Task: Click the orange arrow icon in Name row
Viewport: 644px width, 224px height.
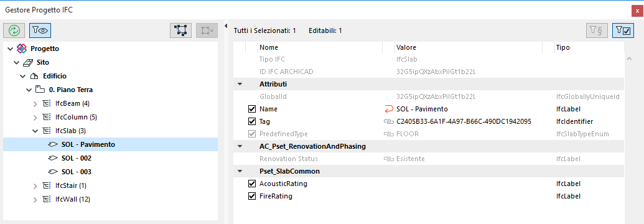Action: [388, 109]
